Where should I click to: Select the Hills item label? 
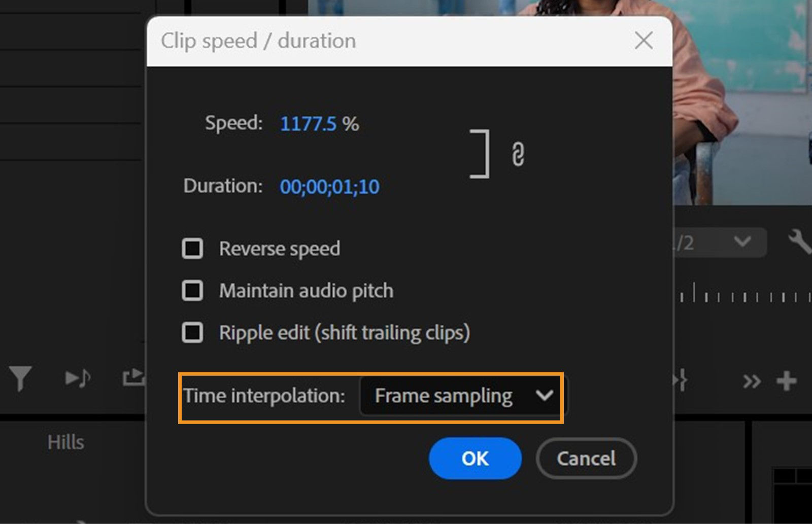(x=66, y=442)
